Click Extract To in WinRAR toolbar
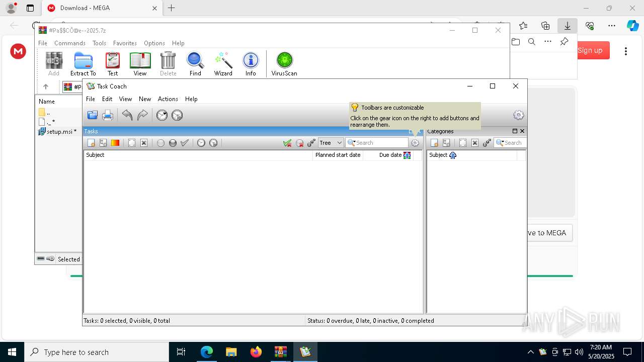The image size is (644, 362). [83, 64]
